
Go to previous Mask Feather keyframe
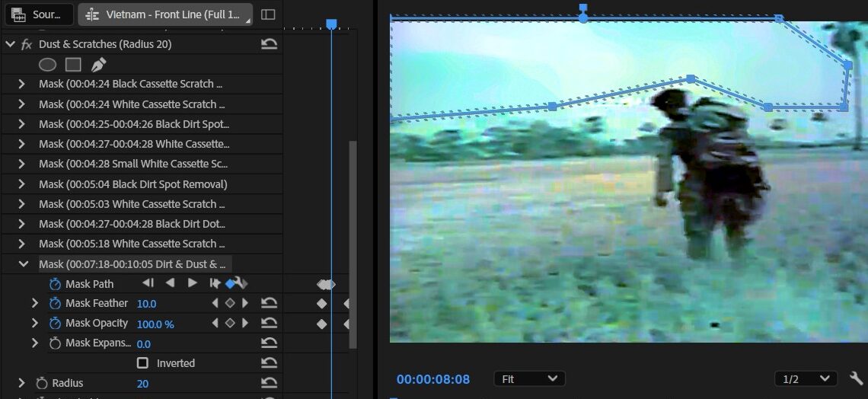point(215,303)
